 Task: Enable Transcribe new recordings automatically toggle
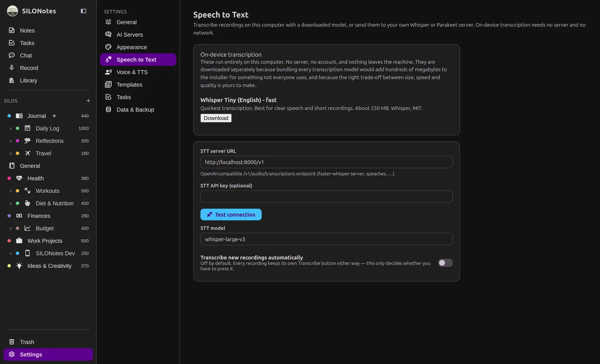point(445,263)
